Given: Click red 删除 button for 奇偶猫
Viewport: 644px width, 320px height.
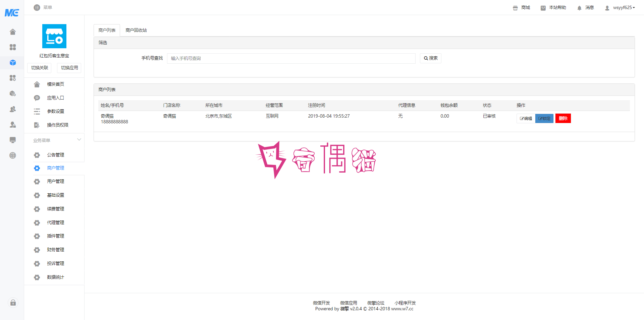Looking at the screenshot, I should click(x=563, y=118).
